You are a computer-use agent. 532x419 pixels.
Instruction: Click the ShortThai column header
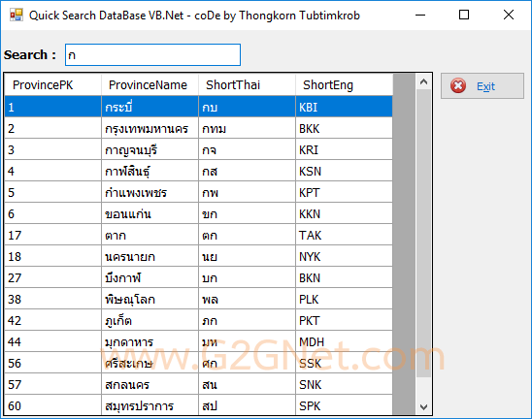coord(247,84)
